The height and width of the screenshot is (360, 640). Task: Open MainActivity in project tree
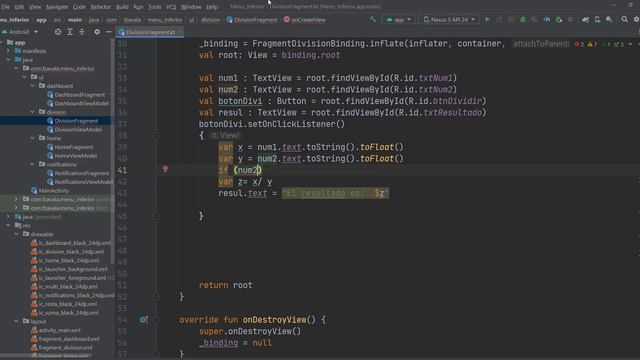(53, 191)
